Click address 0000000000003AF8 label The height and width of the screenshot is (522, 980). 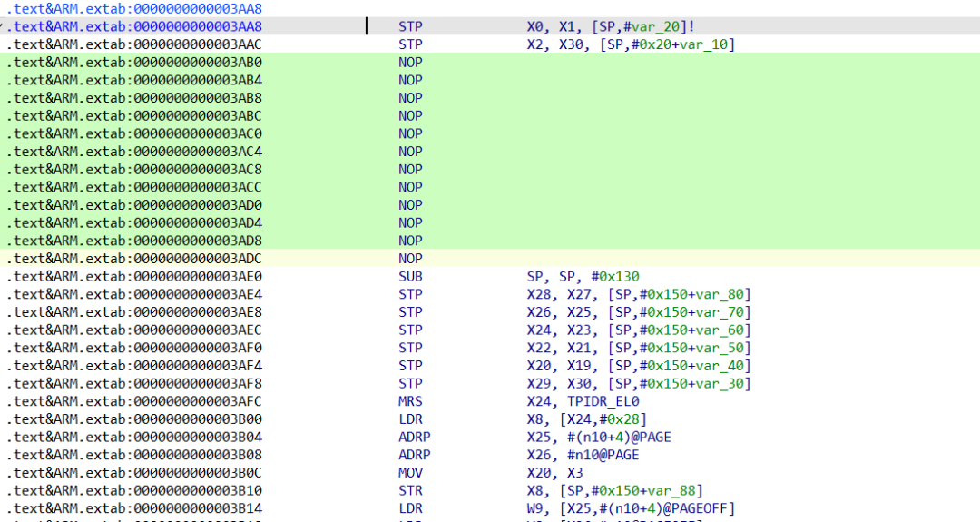133,383
